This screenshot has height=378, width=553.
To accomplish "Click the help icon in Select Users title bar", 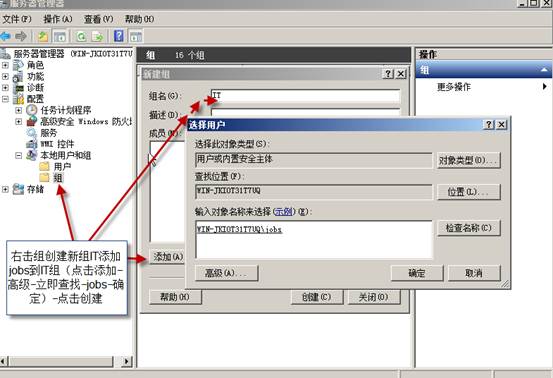I will (x=489, y=124).
